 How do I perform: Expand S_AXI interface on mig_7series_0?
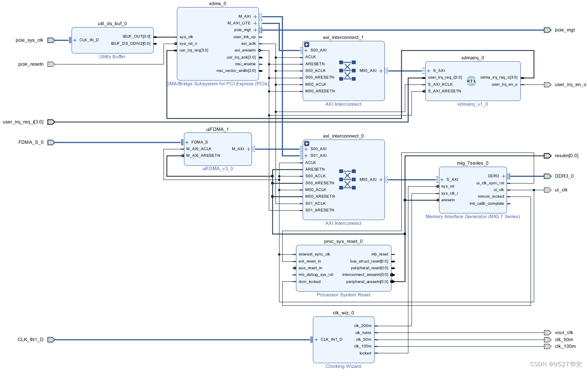pos(442,180)
